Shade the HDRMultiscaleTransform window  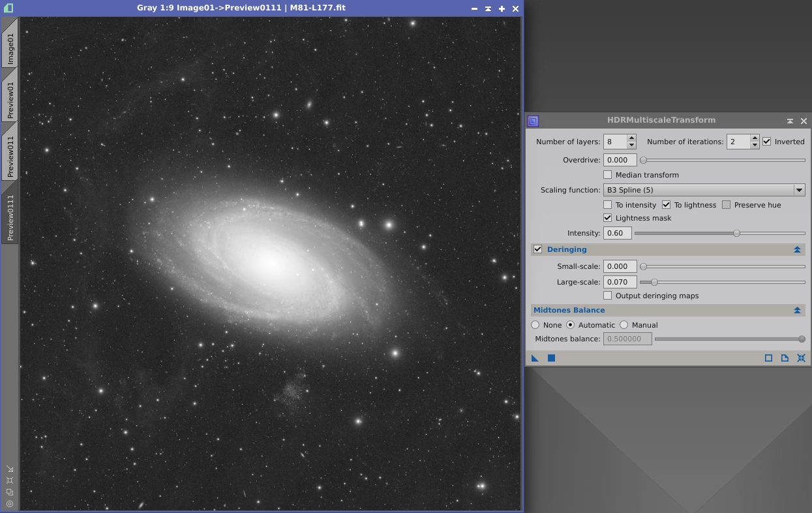790,121
